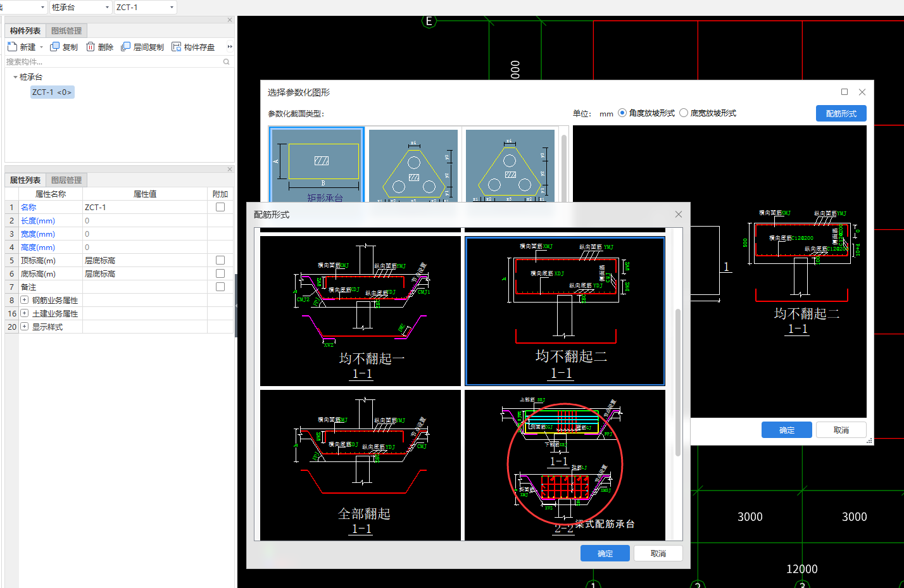Switch to the 构件列表 tab
Image resolution: width=904 pixels, height=588 pixels.
click(25, 30)
